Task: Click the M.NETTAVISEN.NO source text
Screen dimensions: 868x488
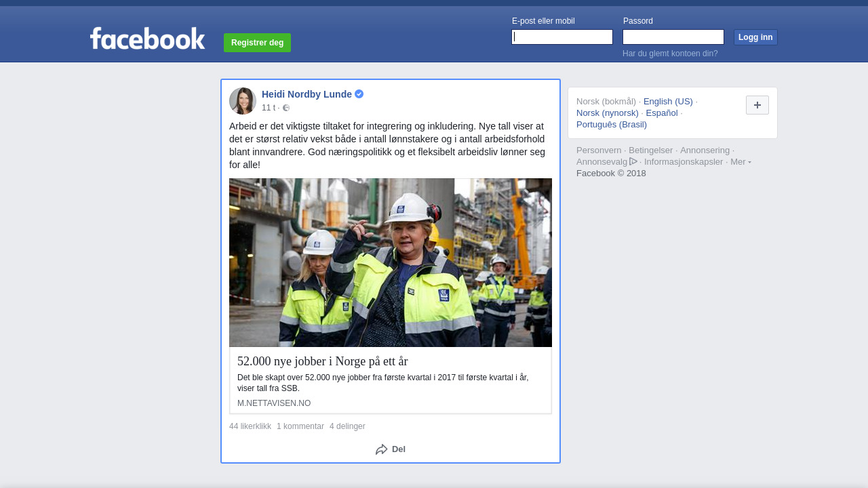Action: point(274,403)
